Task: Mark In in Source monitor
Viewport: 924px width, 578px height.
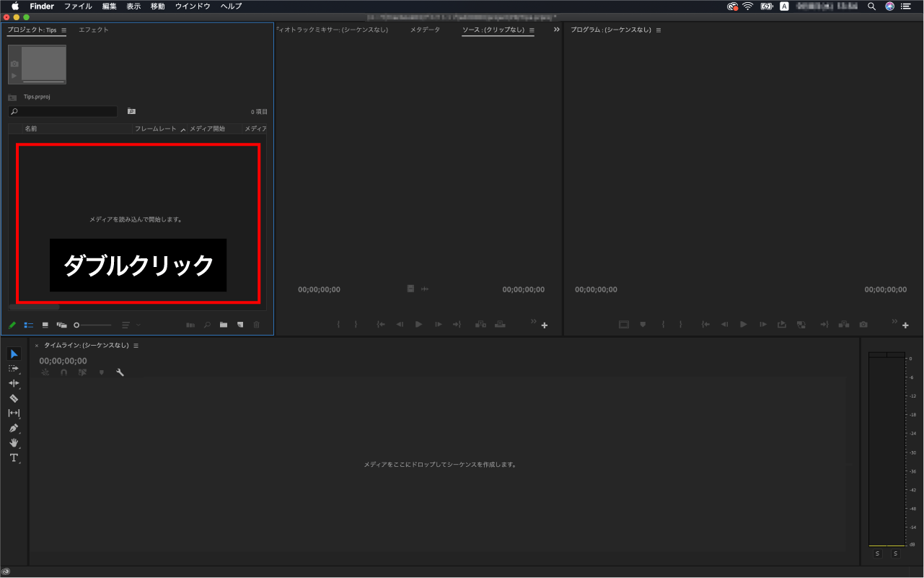Action: point(338,325)
